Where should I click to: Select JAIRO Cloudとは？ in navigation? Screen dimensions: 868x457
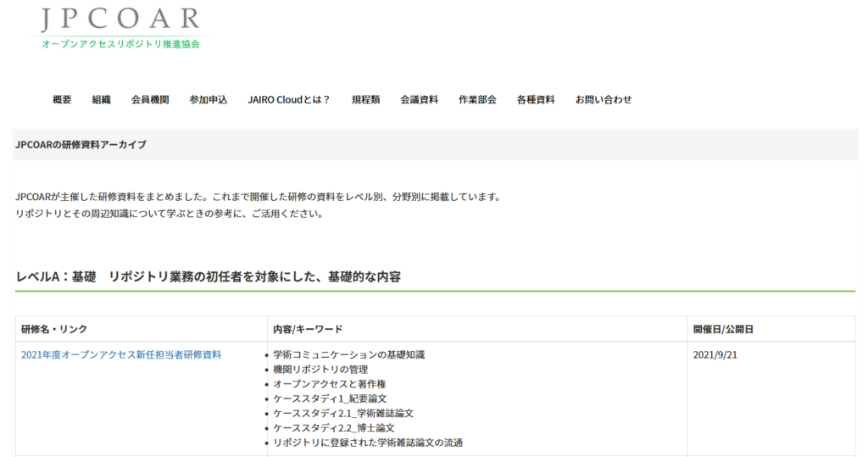[x=289, y=100]
